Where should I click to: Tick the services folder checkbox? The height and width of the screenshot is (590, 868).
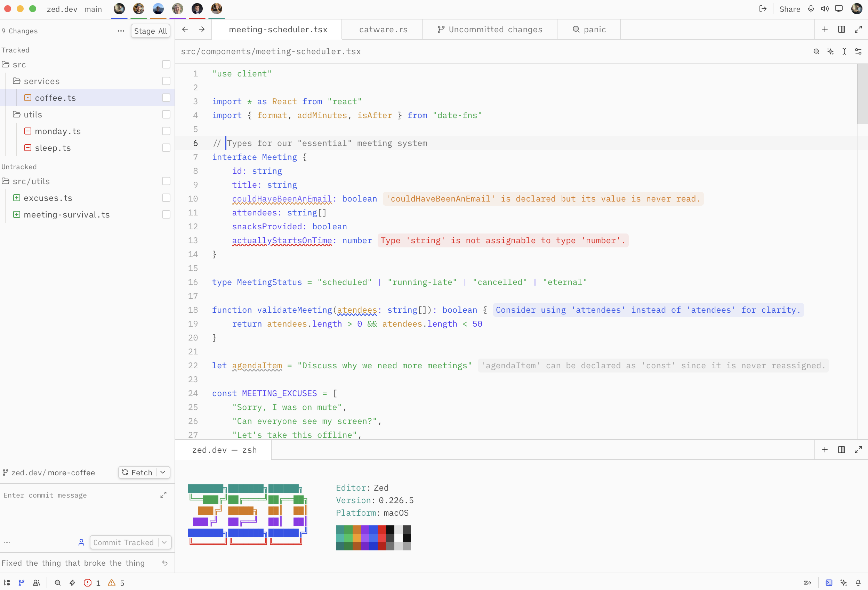pos(166,81)
